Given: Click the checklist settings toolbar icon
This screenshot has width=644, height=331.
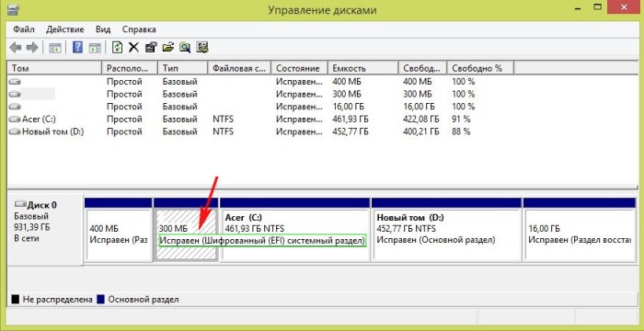Looking at the screenshot, I should 202,48.
